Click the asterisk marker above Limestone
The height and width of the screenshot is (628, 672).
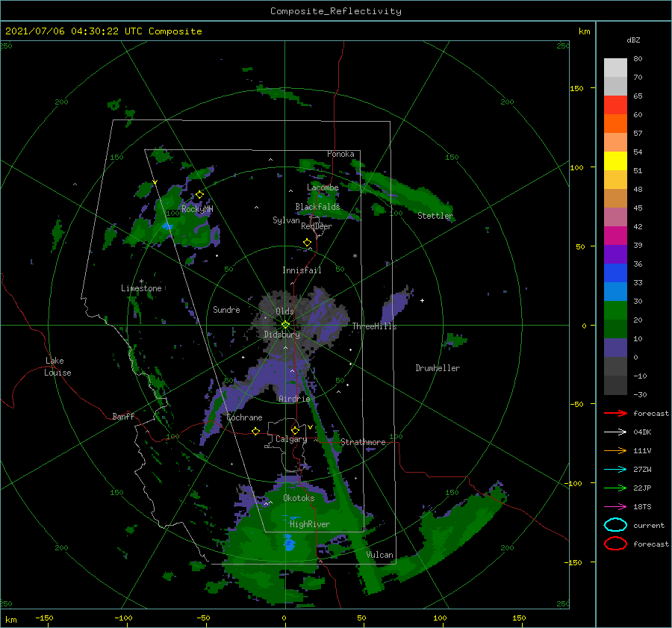141,282
